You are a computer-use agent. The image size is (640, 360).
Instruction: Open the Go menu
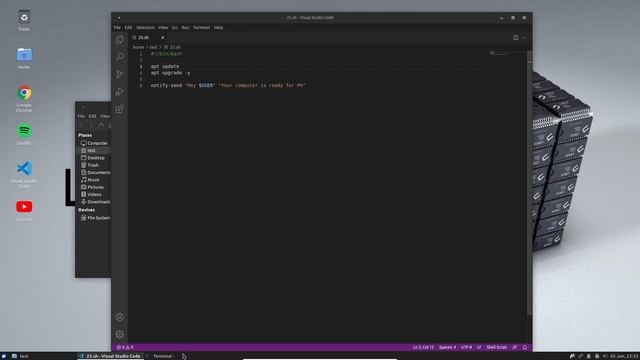point(175,27)
